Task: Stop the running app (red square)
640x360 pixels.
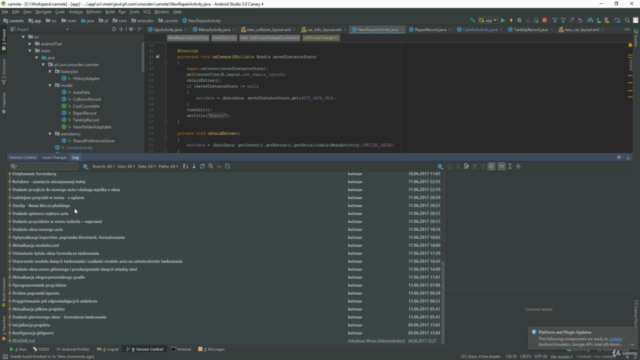Action: [x=544, y=20]
